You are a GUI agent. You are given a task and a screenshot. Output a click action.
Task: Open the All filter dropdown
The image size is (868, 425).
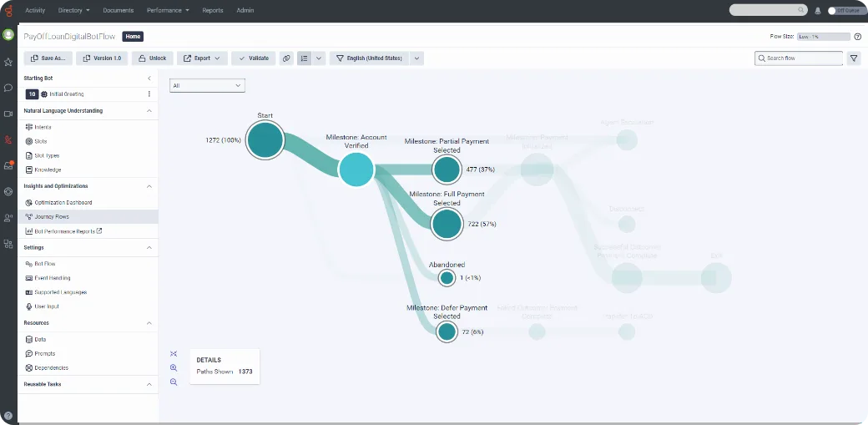tap(206, 85)
